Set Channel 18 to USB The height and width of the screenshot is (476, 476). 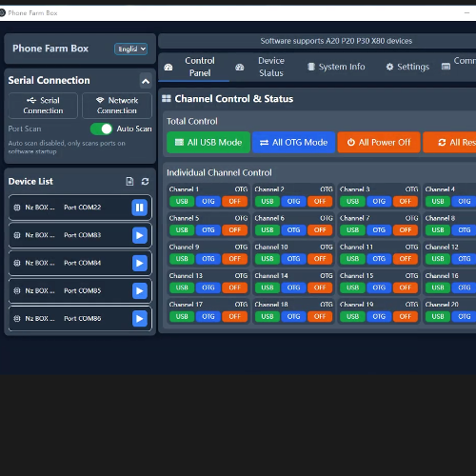(268, 317)
